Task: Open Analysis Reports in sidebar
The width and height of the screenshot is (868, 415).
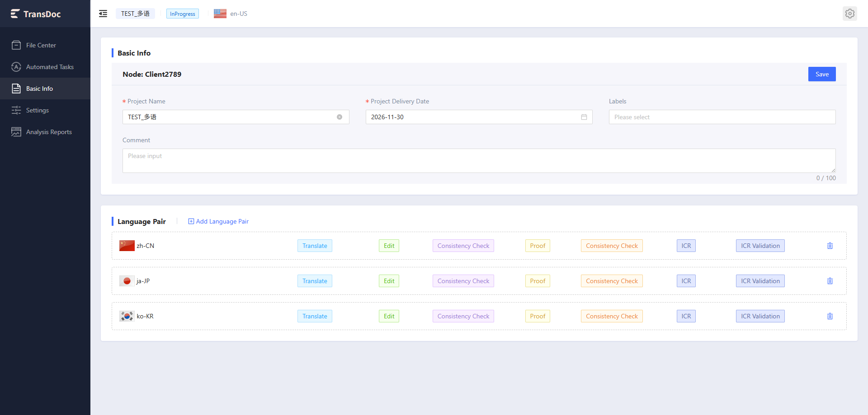Action: [45, 132]
